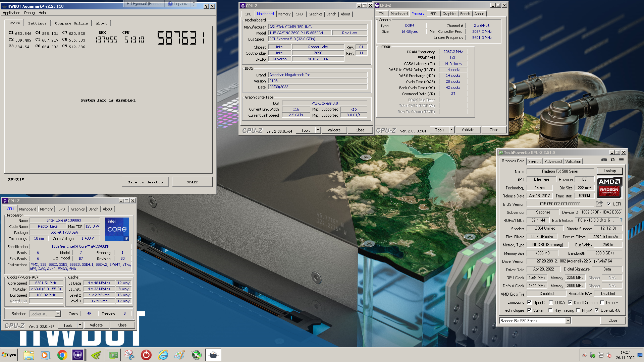Click the red power icon in taskbar
The image size is (644, 362).
click(x=146, y=355)
